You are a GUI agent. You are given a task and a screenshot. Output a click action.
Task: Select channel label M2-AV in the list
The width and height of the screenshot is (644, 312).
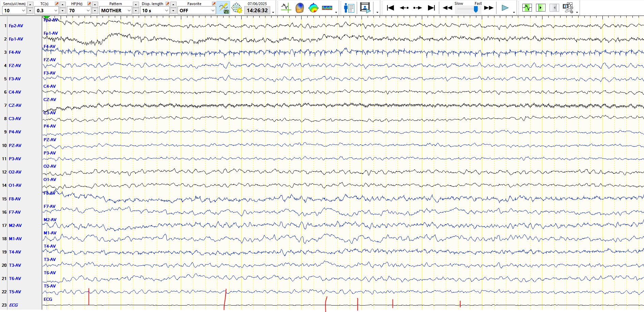click(15, 226)
